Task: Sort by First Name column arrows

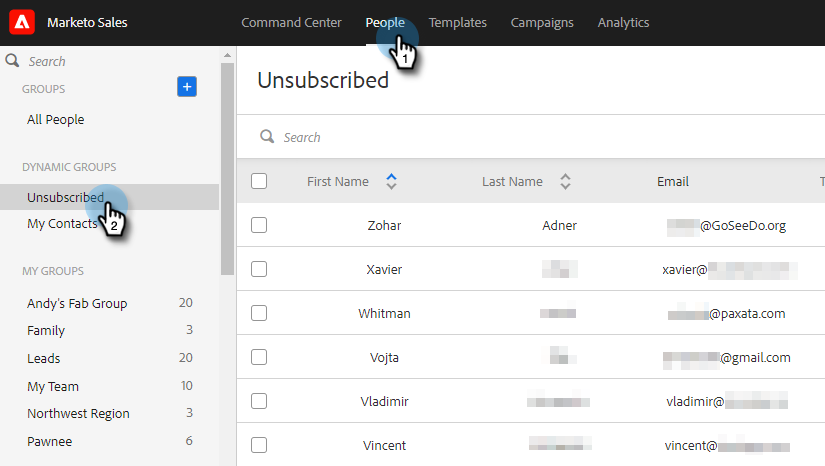Action: click(392, 181)
